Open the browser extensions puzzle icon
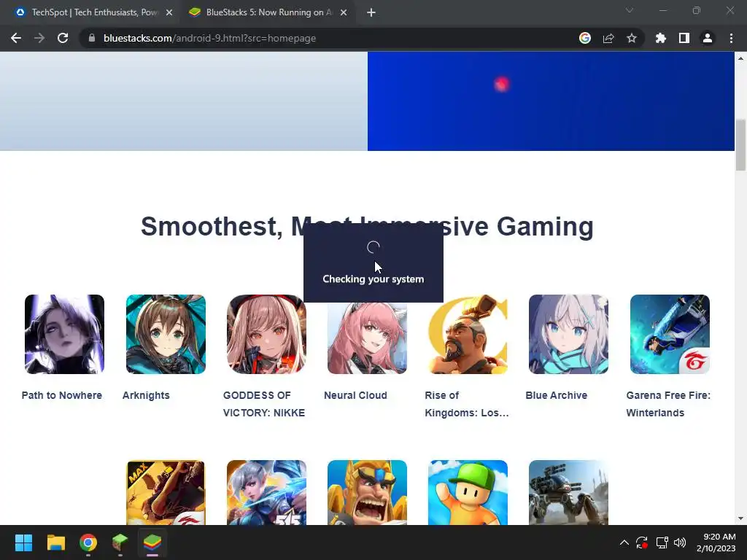 pyautogui.click(x=661, y=38)
